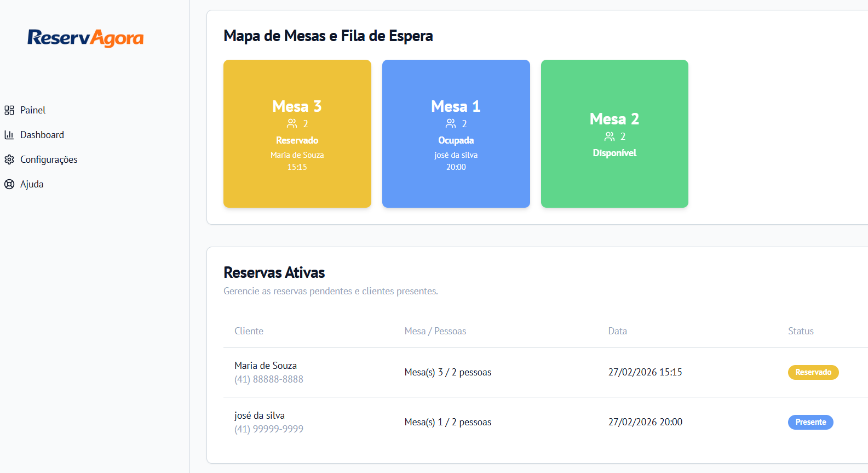Click the Cliente column header
868x473 pixels.
pyautogui.click(x=249, y=331)
